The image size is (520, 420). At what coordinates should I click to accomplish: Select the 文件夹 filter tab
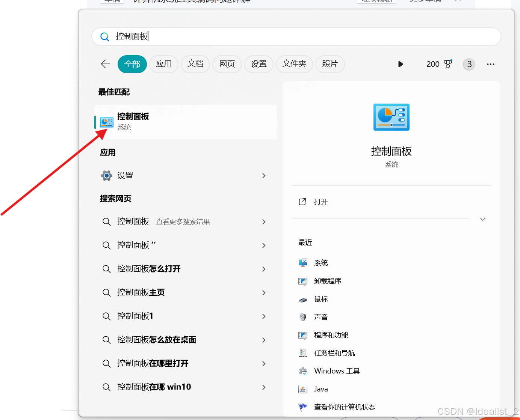[294, 64]
